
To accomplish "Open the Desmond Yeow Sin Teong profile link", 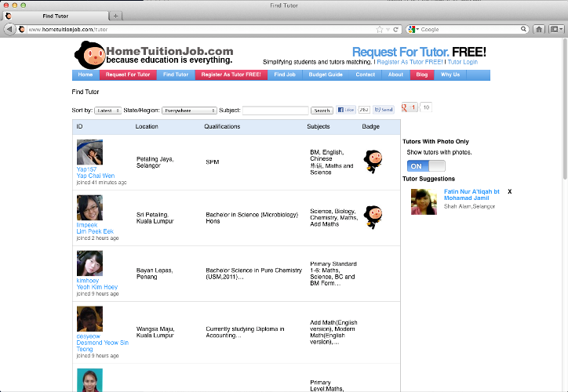I will click(103, 346).
